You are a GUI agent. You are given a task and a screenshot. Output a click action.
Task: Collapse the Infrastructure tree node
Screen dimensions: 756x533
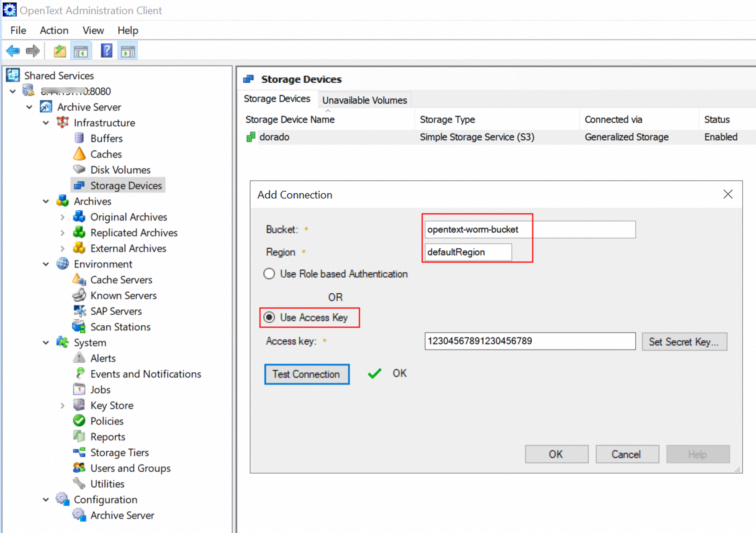[x=46, y=123]
